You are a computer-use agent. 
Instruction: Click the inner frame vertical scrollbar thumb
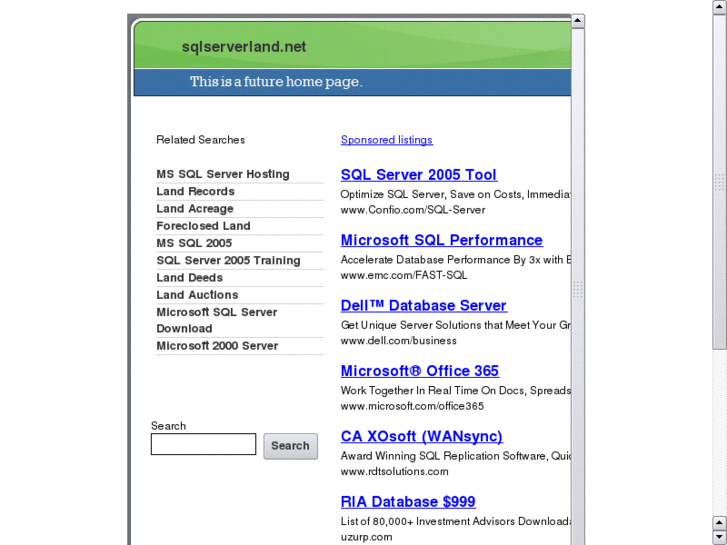577,289
